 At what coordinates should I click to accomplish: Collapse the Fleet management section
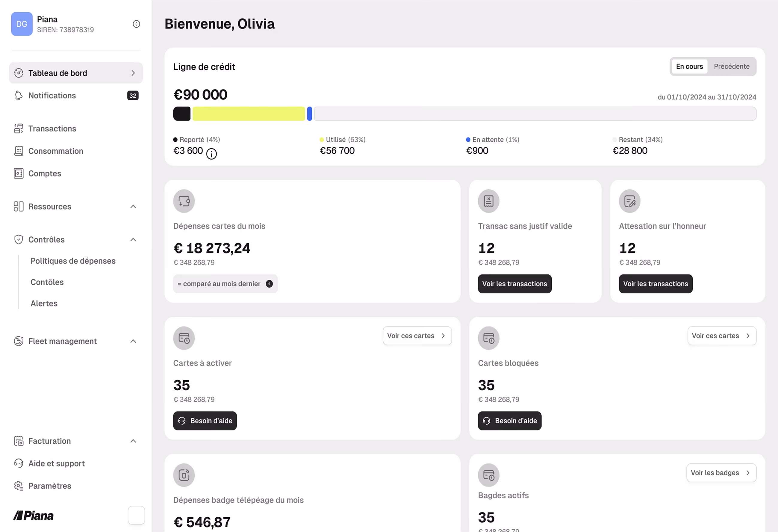click(x=133, y=341)
